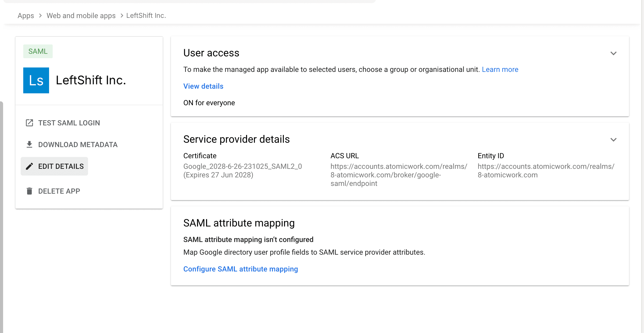Go to Apps in the breadcrumb
This screenshot has height=333, width=644.
click(x=26, y=16)
